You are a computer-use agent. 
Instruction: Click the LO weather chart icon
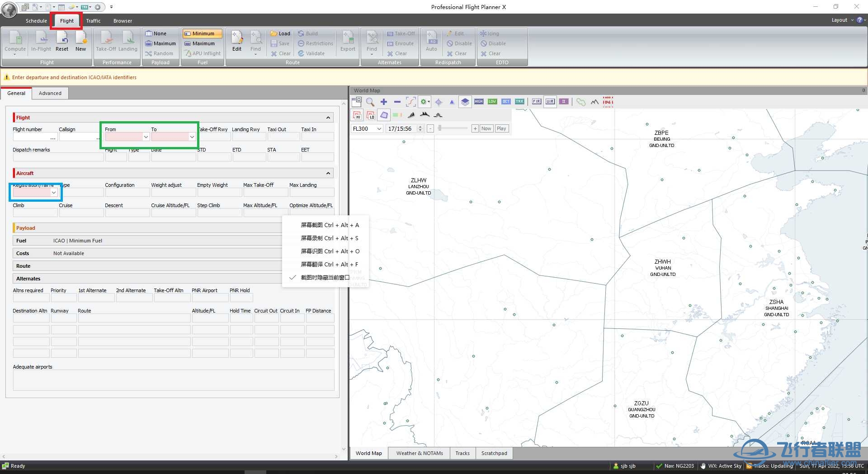tap(371, 115)
